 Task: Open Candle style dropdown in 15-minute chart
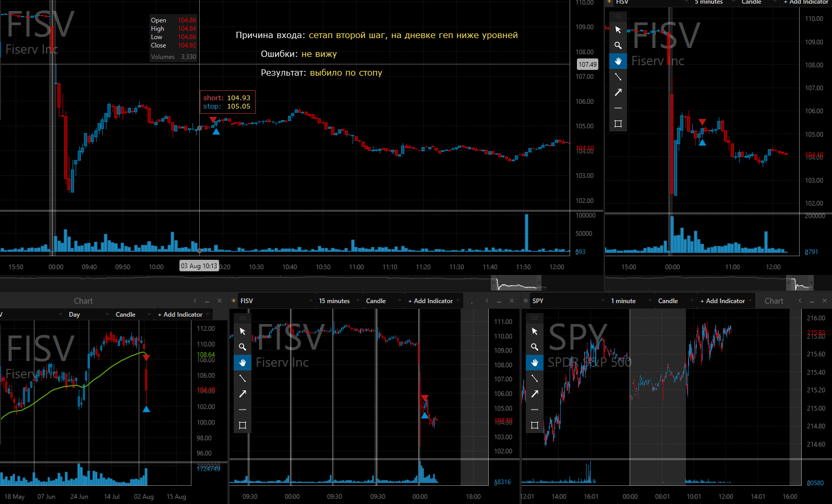(383, 301)
